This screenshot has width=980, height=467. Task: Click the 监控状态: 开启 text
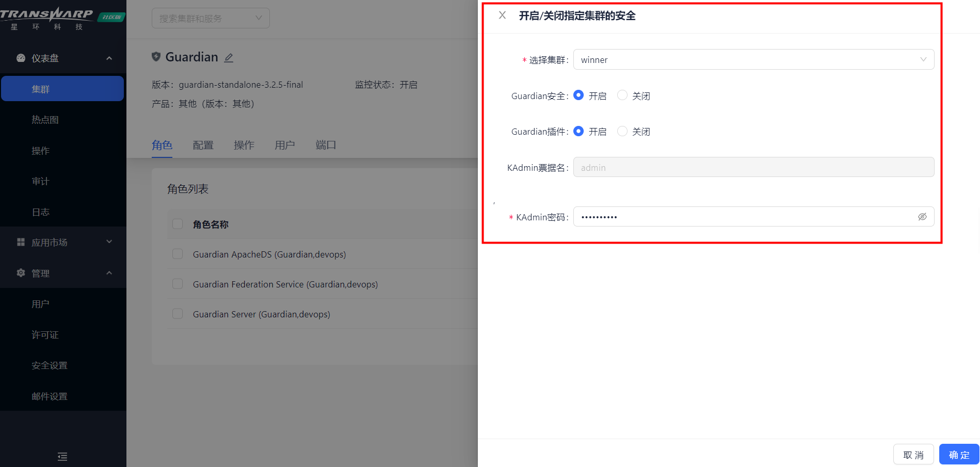click(x=386, y=85)
